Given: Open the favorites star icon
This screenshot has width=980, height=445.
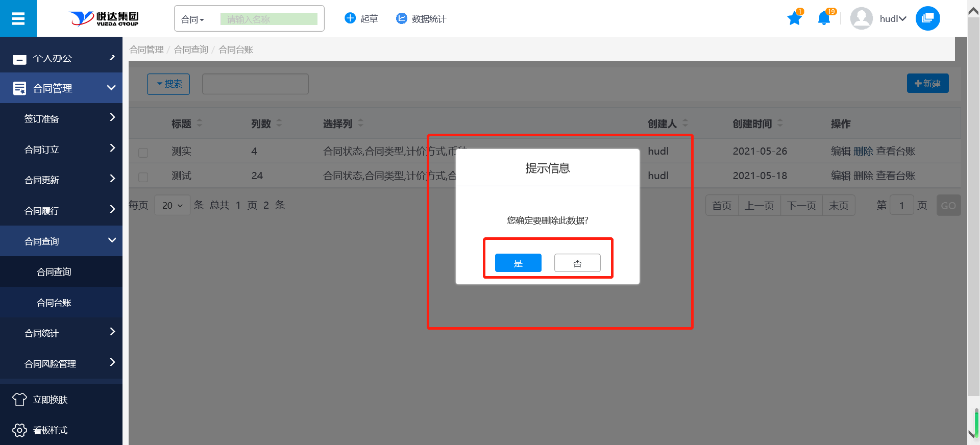Looking at the screenshot, I should click(794, 19).
